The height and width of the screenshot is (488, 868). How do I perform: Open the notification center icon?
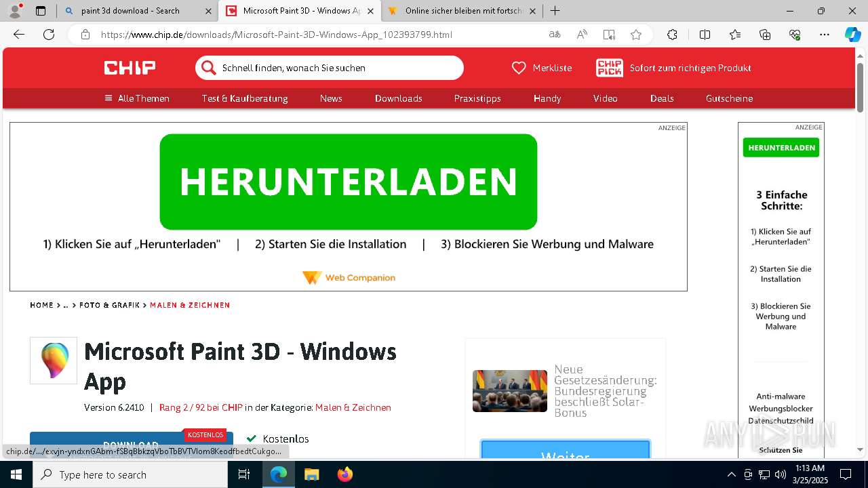(846, 474)
